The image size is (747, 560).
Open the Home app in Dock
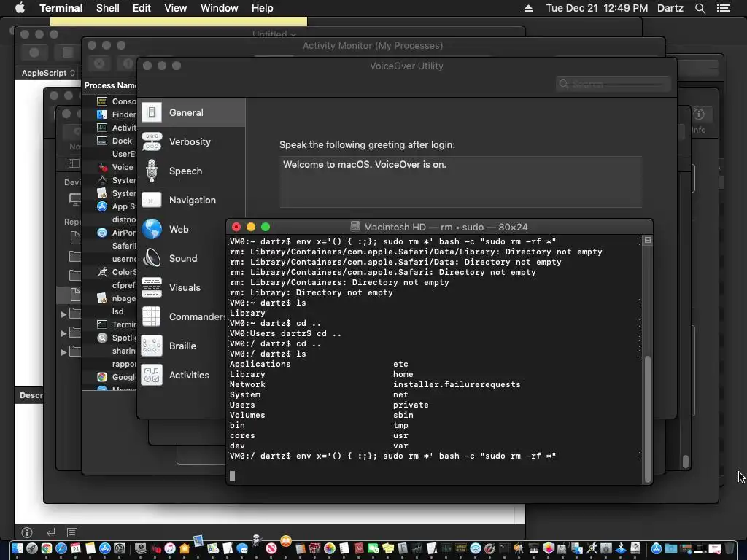pos(185,548)
